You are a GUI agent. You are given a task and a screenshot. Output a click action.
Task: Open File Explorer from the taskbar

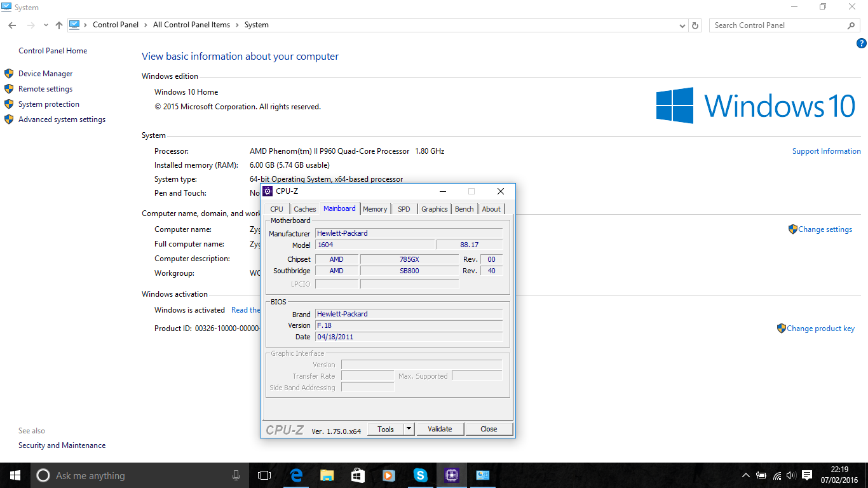pos(327,475)
